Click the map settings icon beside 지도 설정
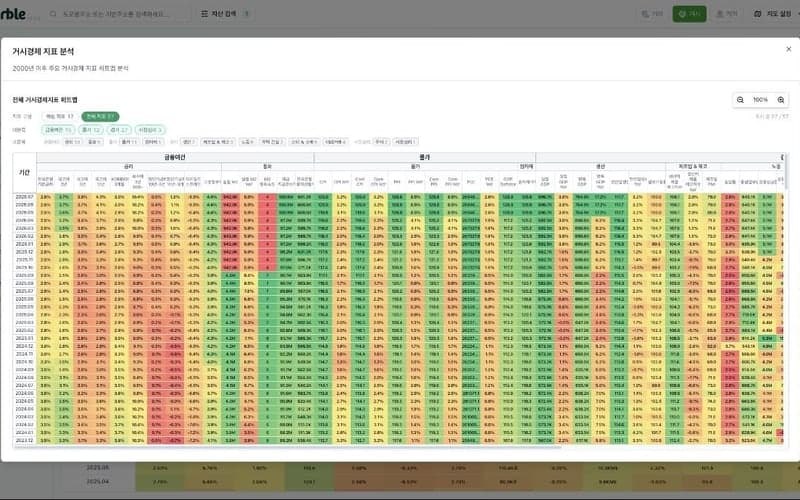This screenshot has height=500, width=800. [758, 14]
